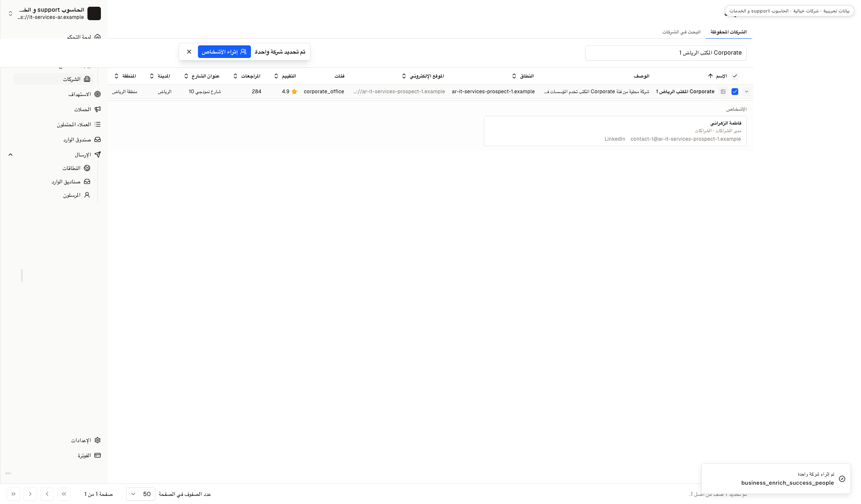Click the إثراء الأشخاص button
Viewport: 861px width, 504px height.
224,52
